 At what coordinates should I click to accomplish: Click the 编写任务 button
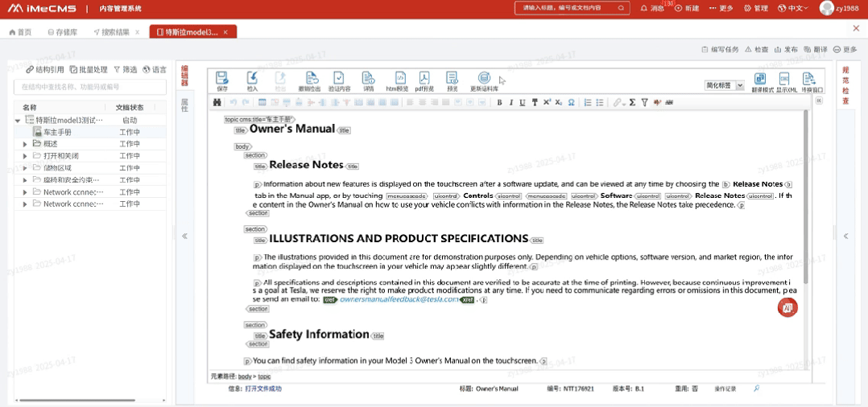720,49
